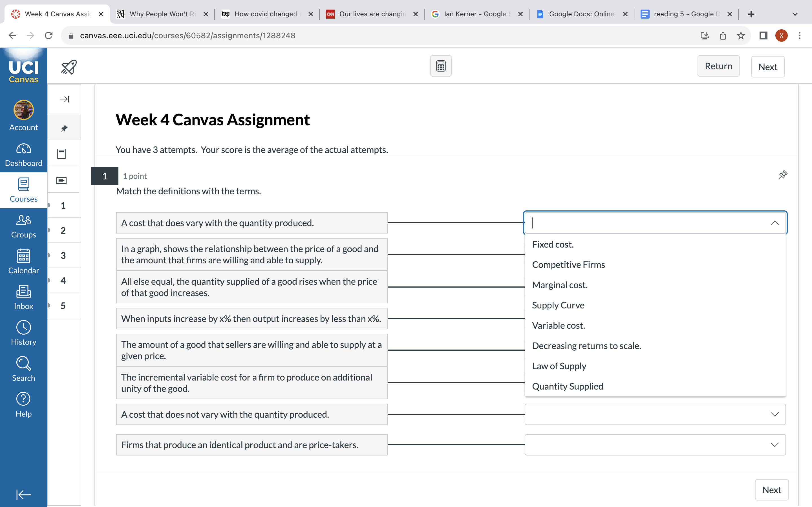Switch to the reading 5 Google Docs tab

685,14
